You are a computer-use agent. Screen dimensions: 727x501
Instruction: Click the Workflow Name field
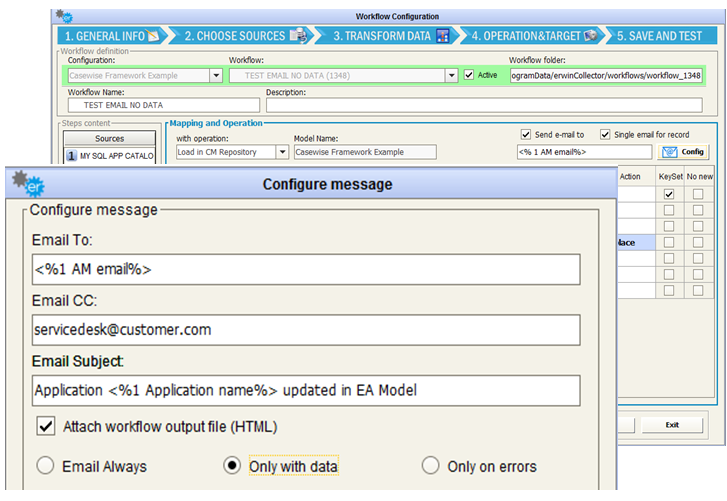click(x=164, y=105)
